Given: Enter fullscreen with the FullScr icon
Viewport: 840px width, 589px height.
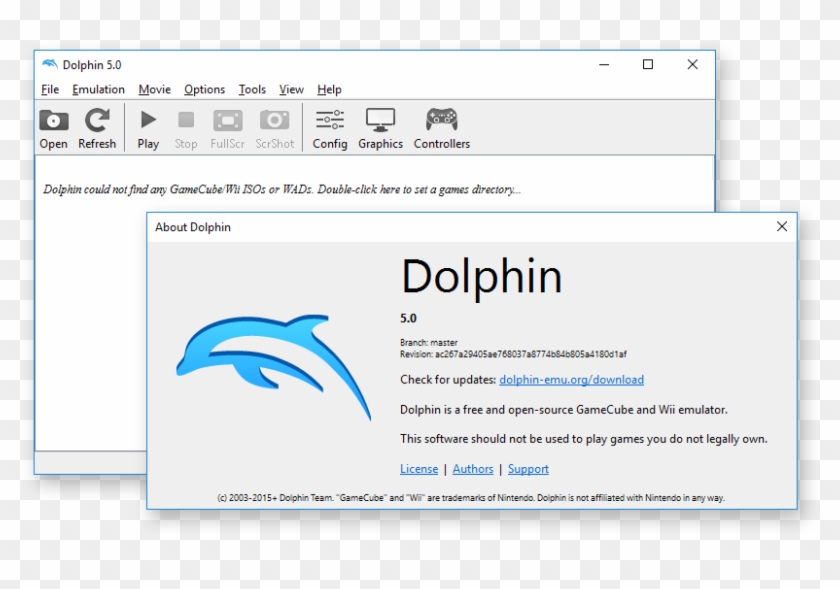Looking at the screenshot, I should pyautogui.click(x=227, y=120).
